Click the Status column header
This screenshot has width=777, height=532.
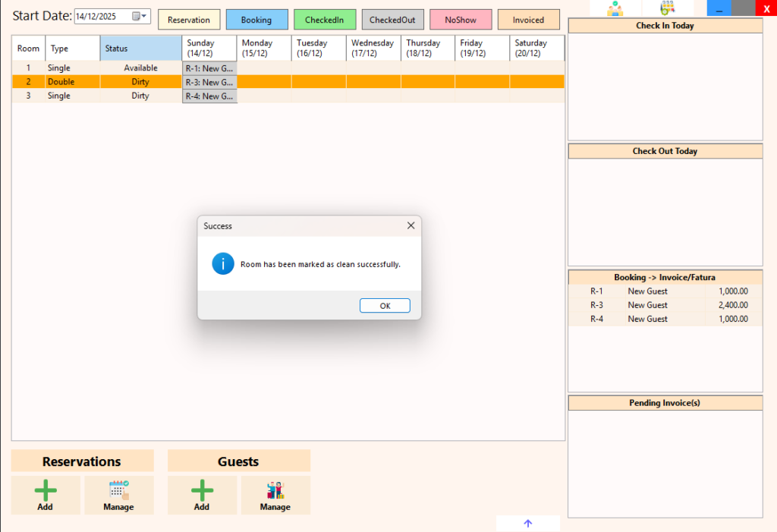(140, 49)
